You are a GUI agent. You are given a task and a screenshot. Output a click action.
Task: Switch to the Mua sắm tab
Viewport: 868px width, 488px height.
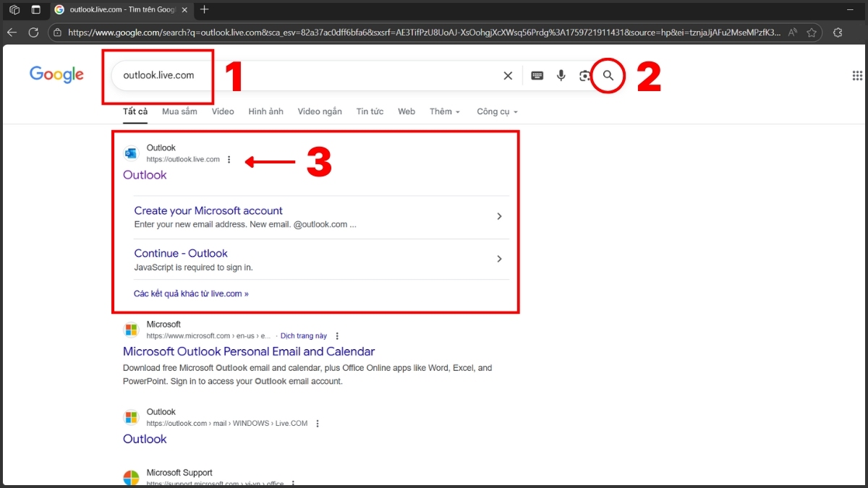coord(179,111)
